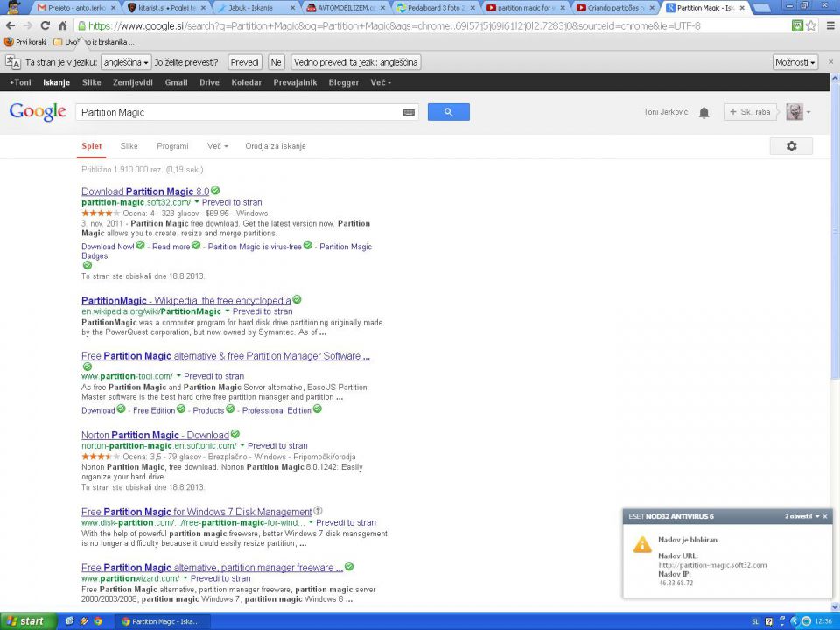Click the ESET tray icon near the clock
Image resolution: width=840 pixels, height=630 pixels.
806,621
